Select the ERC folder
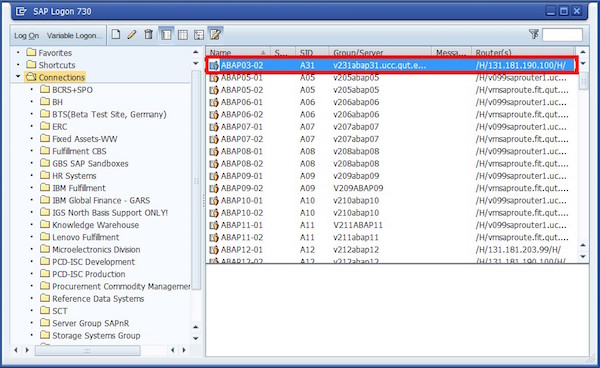The width and height of the screenshot is (600, 368). pos(54,127)
